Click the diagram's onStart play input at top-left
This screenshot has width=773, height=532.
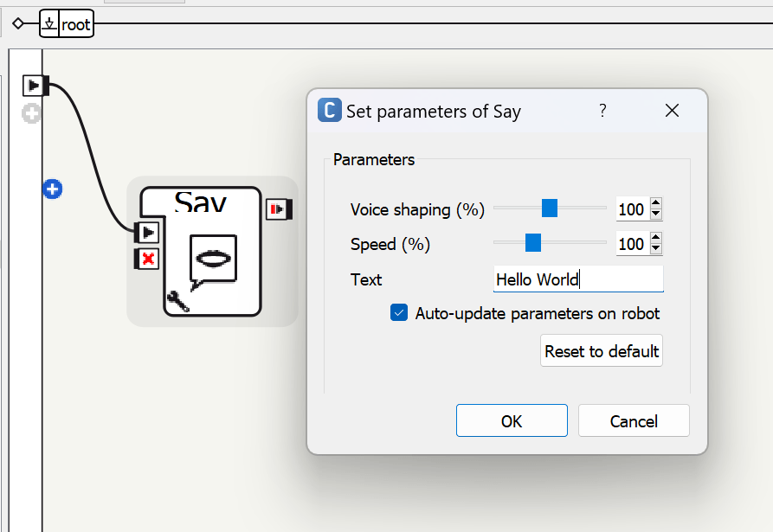tap(34, 86)
